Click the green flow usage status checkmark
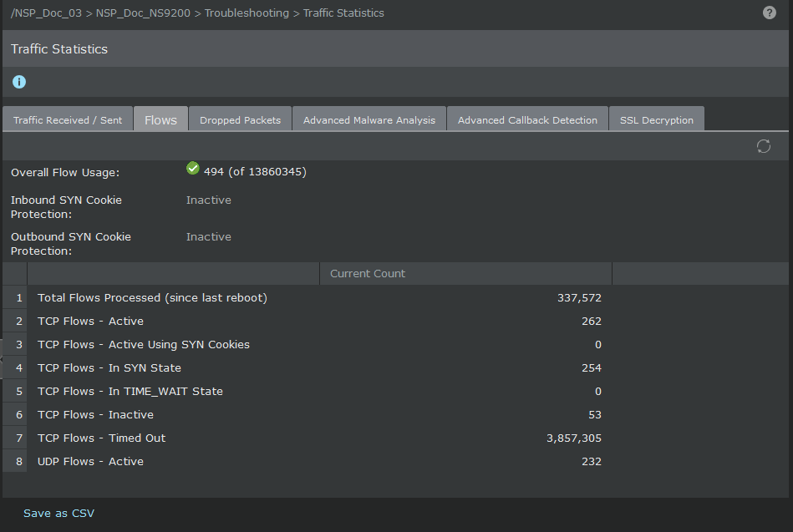Screen dimensions: 793x532 tap(193, 168)
